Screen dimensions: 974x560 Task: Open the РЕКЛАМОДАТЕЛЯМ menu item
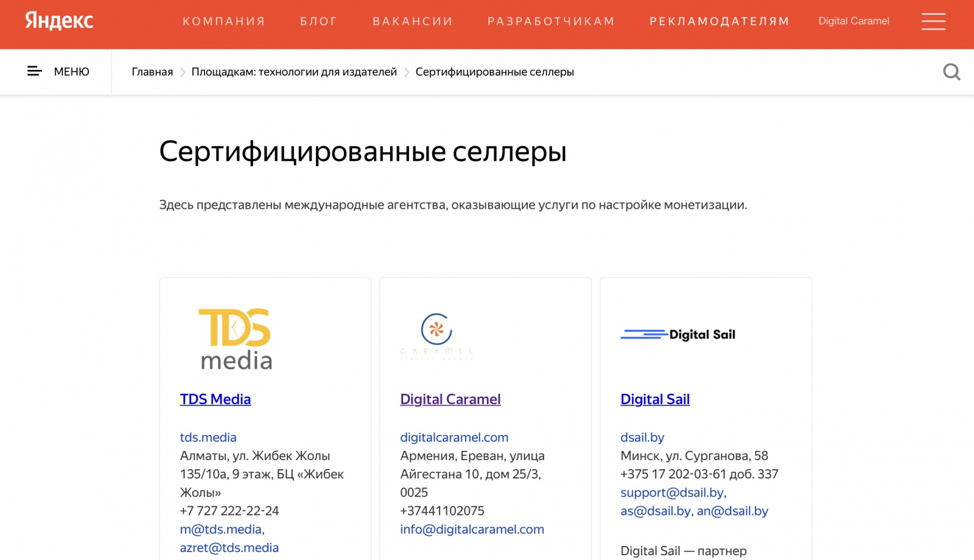(x=720, y=21)
